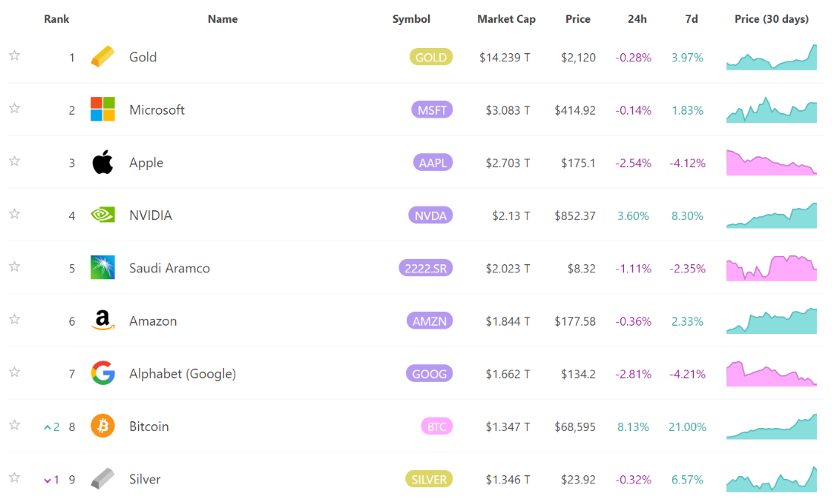The image size is (832, 504).
Task: Click Apple's price $175.1
Action: pyautogui.click(x=578, y=163)
